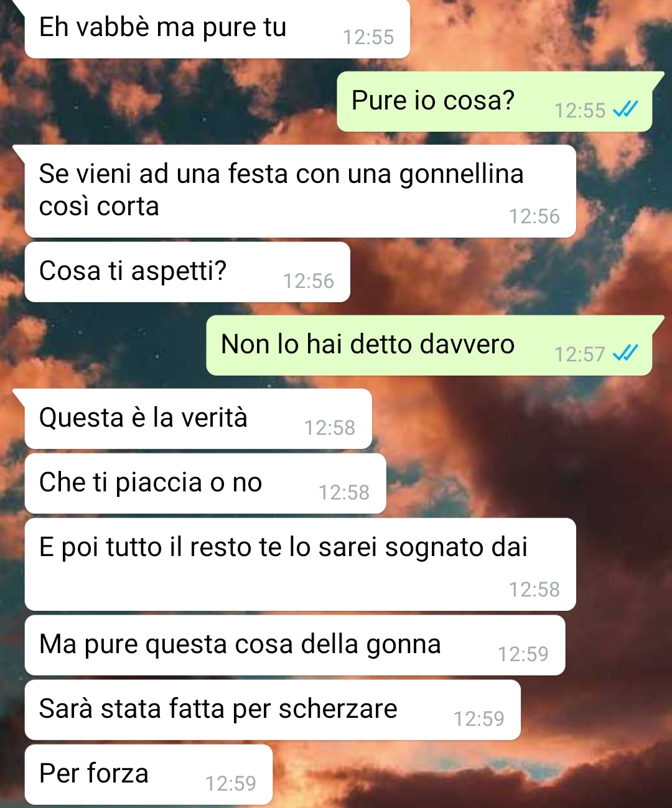672x808 pixels.
Task: Tap the 12:59 timestamp beside "Per forza"
Action: coord(231,784)
